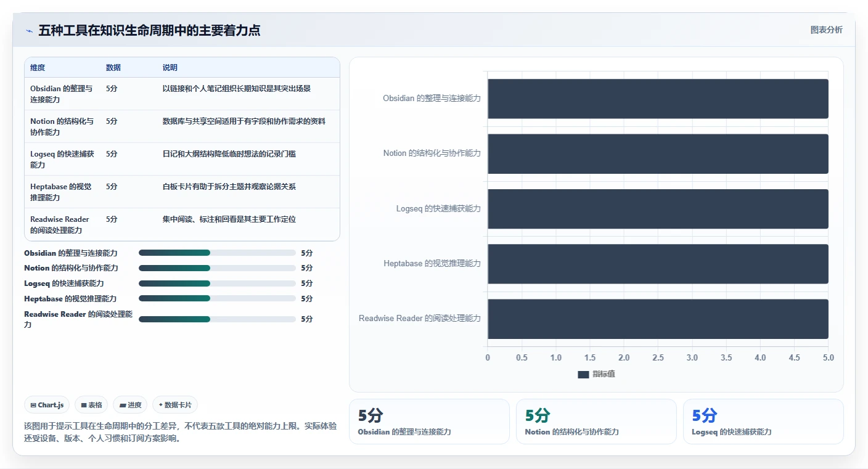
Task: Click the title 五种工具在知识生命周期中的主要着力点
Action: pos(149,30)
